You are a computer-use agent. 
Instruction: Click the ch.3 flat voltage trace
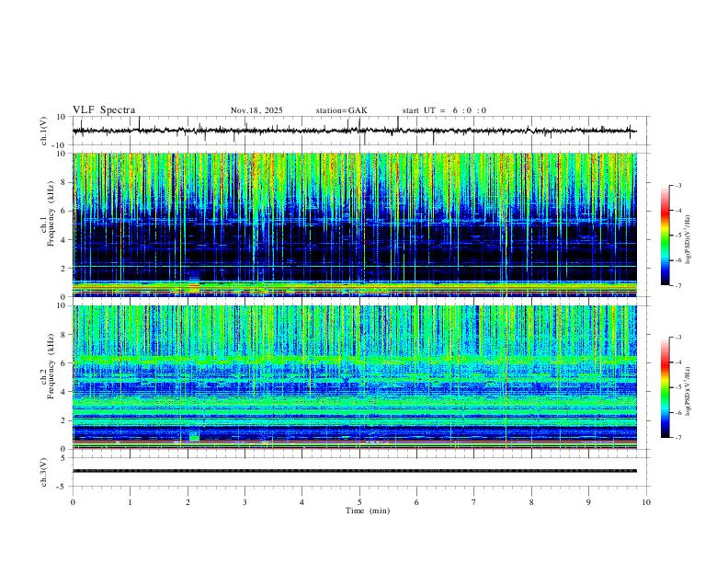tap(355, 471)
